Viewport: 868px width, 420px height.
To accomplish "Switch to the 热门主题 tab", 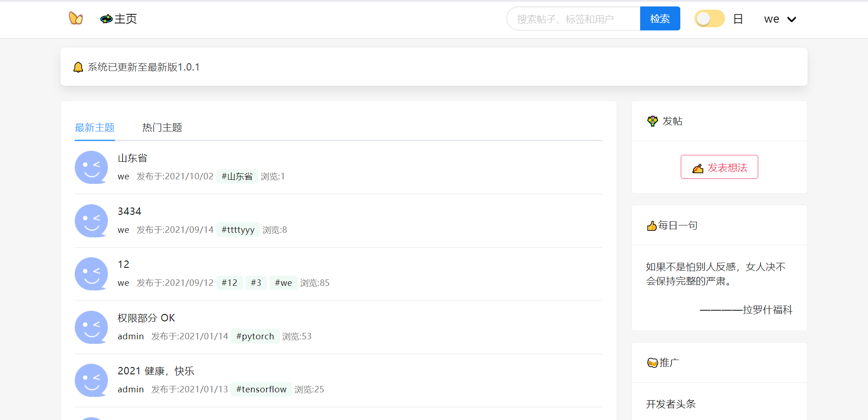I will tap(162, 128).
